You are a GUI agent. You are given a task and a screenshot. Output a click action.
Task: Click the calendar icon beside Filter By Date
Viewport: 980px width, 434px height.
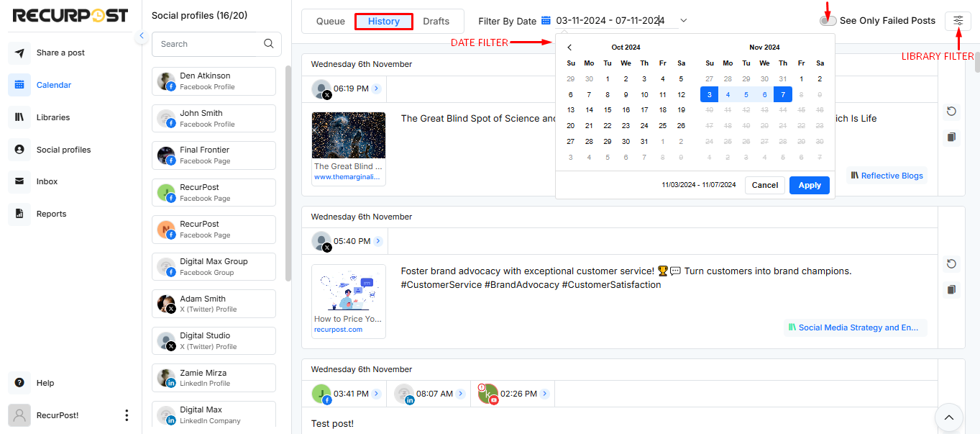(546, 21)
